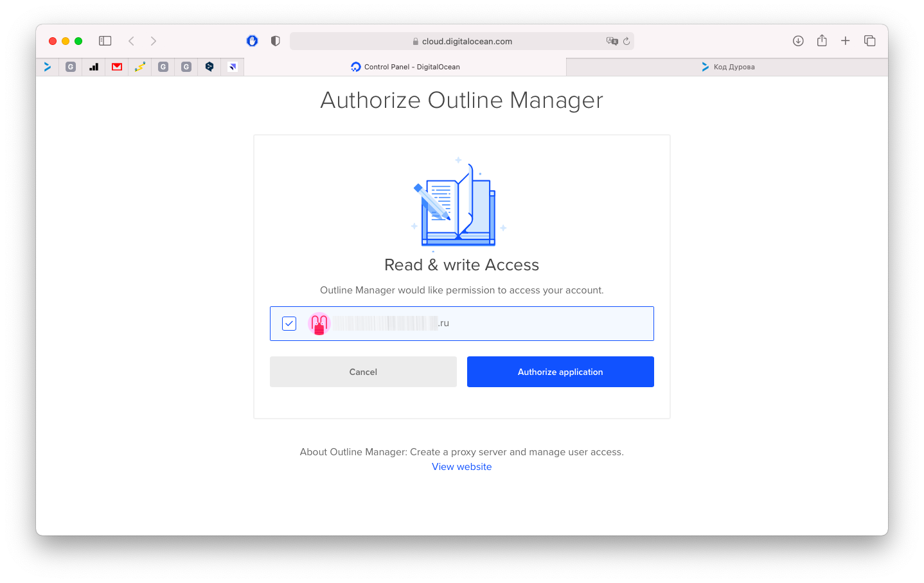Click the address bar URL field
Screen dimensions: 924x583
click(x=462, y=41)
